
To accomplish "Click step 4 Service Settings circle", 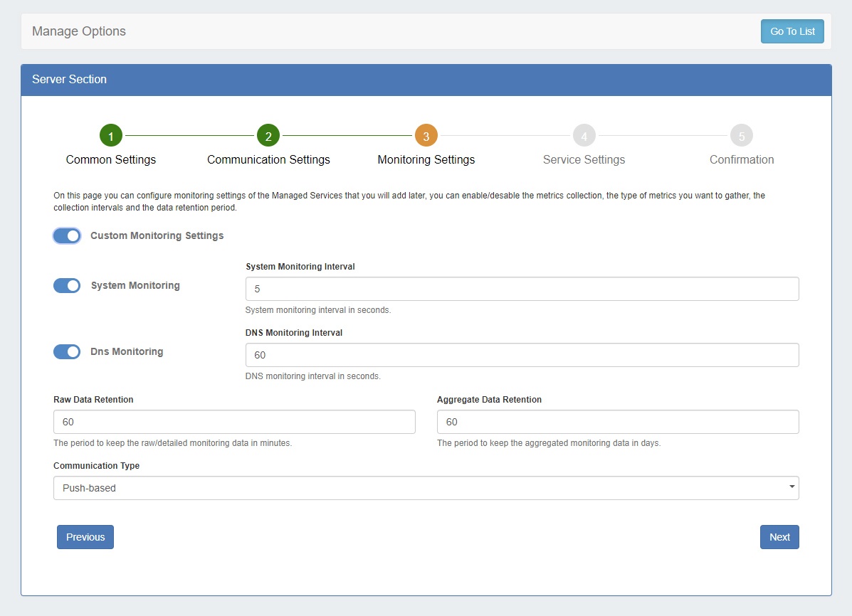I will tap(584, 135).
